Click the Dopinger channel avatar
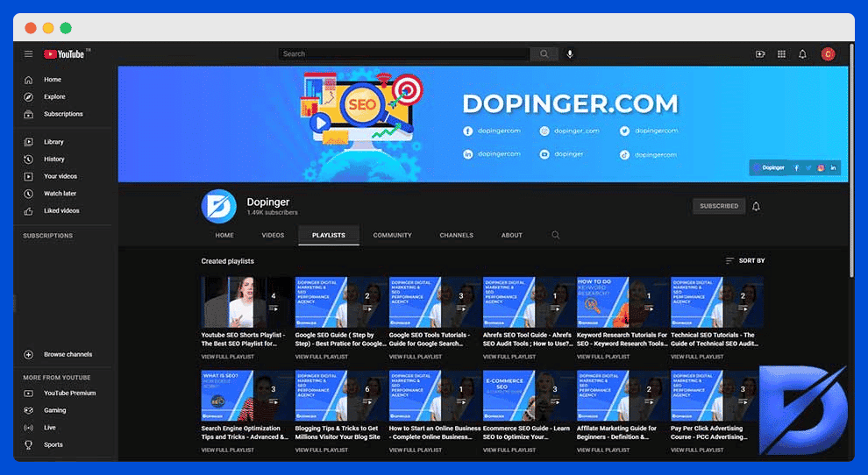 [218, 206]
